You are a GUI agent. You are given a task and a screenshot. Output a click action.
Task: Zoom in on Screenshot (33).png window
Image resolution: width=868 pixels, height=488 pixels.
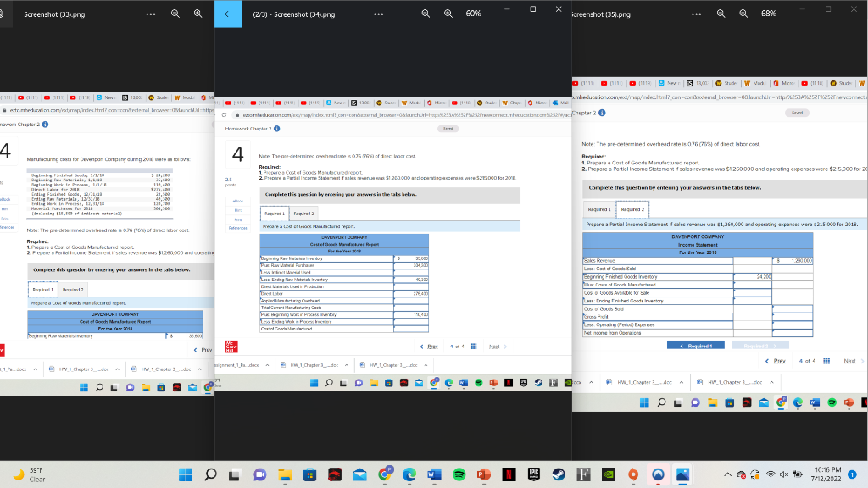click(198, 14)
